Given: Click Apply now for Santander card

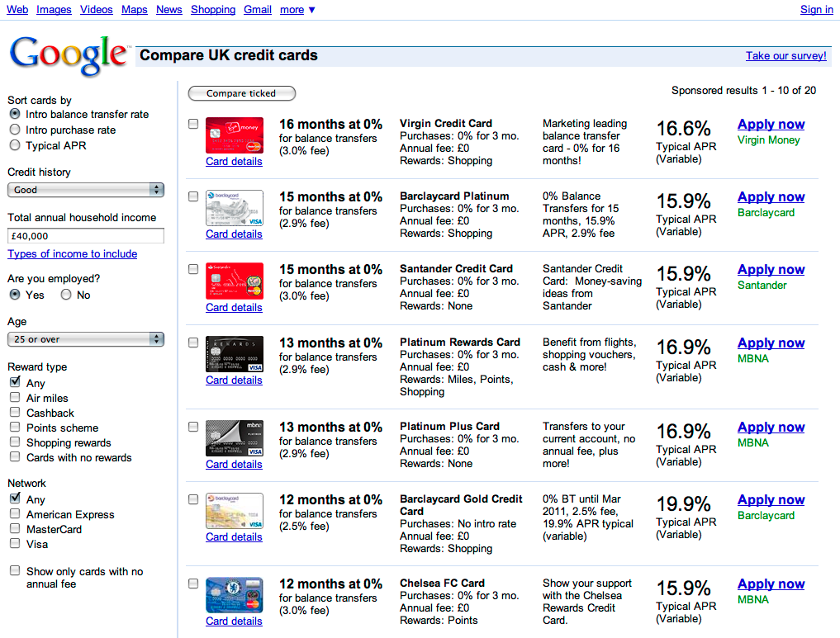Looking at the screenshot, I should [771, 269].
